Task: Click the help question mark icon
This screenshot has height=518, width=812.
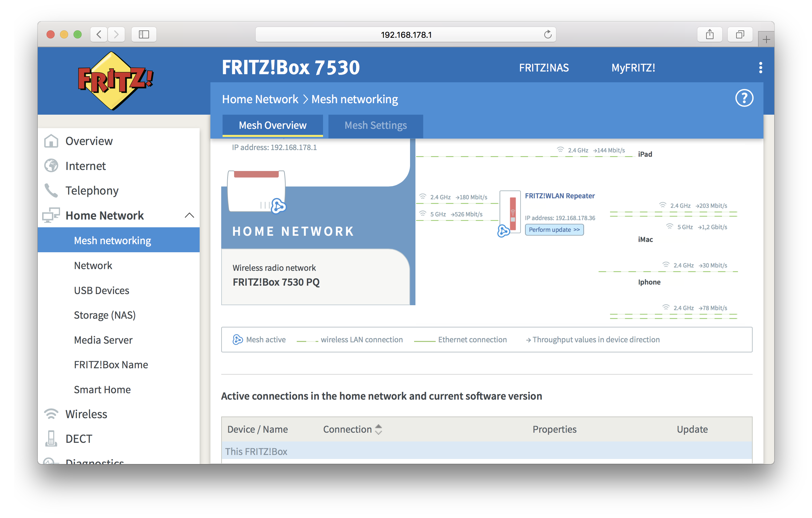Action: point(743,99)
